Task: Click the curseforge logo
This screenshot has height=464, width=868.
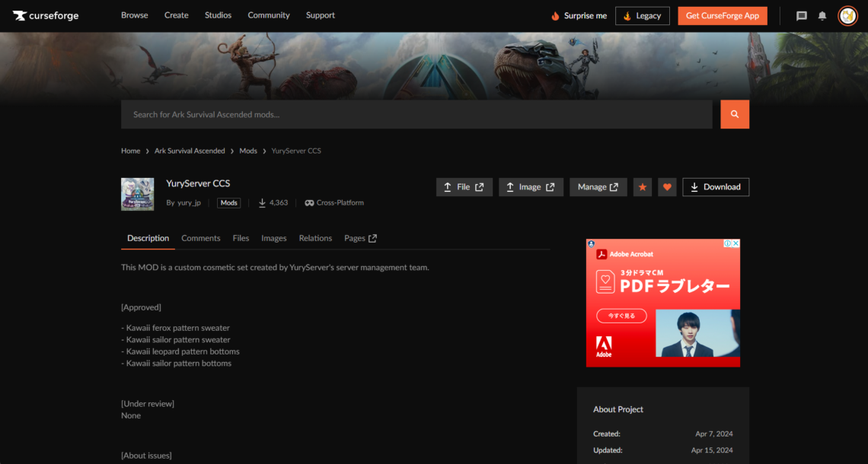Action: (46, 15)
